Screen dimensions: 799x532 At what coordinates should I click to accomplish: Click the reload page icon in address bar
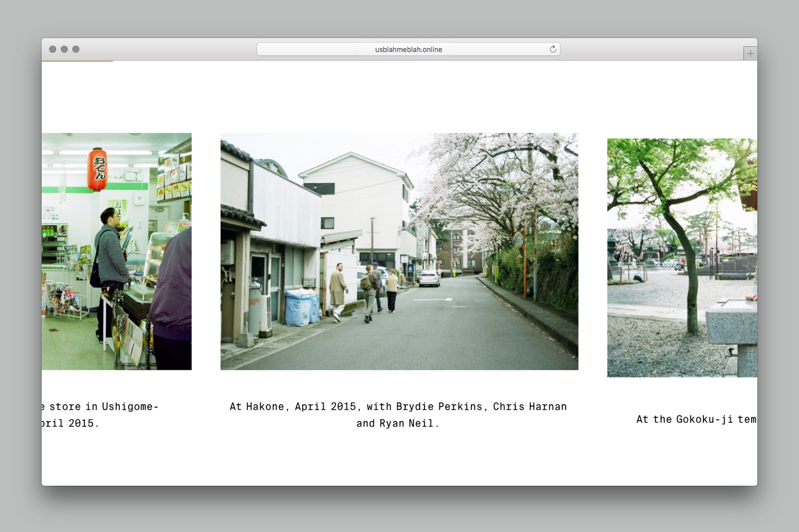(552, 49)
